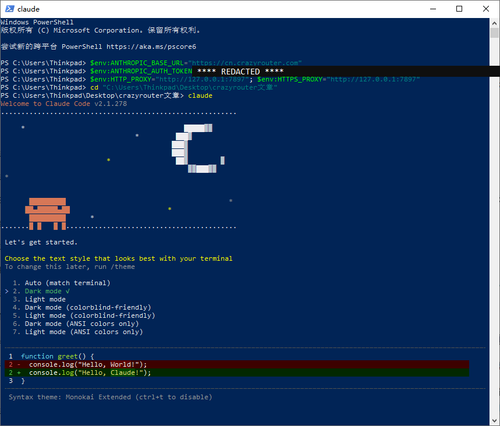Click the scrollbar up arrow
This screenshot has height=426, width=500.
pos(494,23)
